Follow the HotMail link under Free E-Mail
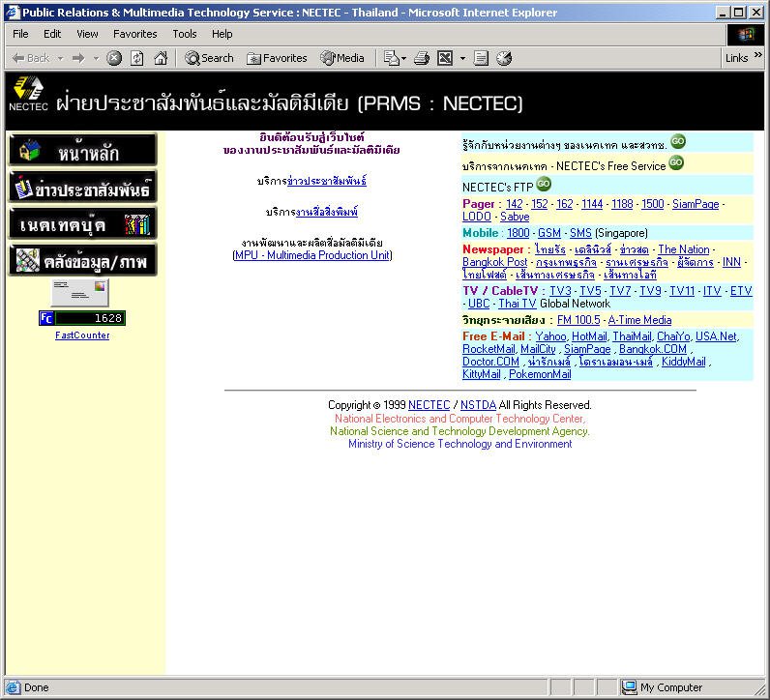Screen dimensions: 770x700 click(589, 336)
